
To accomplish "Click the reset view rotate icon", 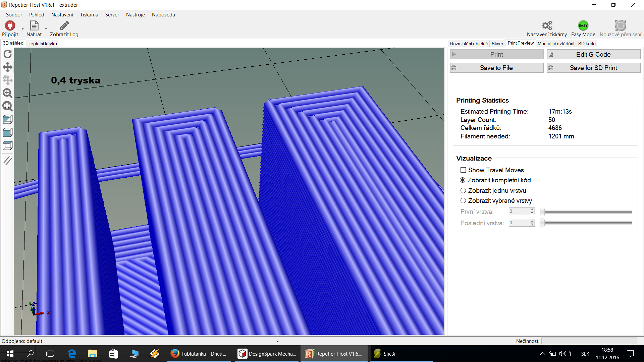I will 7,54.
